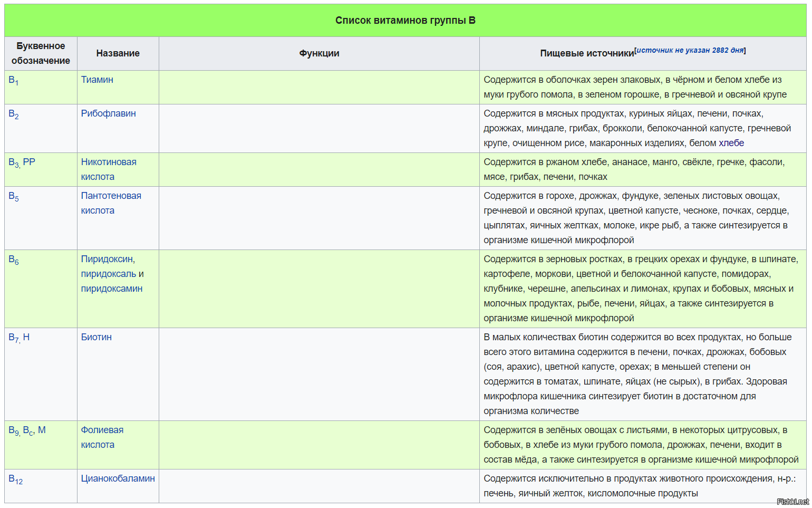Screen dimensions: 812x508
Task: Follow the B2 designation link
Action: coord(13,114)
